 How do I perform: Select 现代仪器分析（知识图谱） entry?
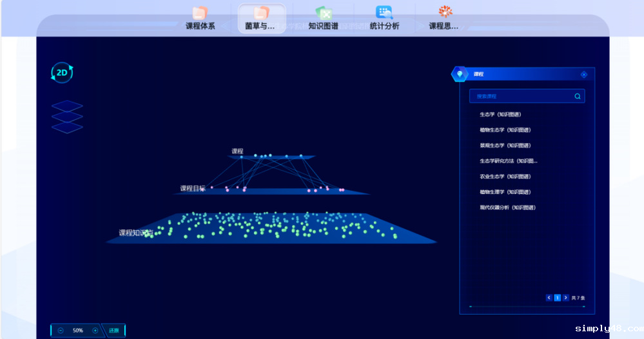click(507, 208)
